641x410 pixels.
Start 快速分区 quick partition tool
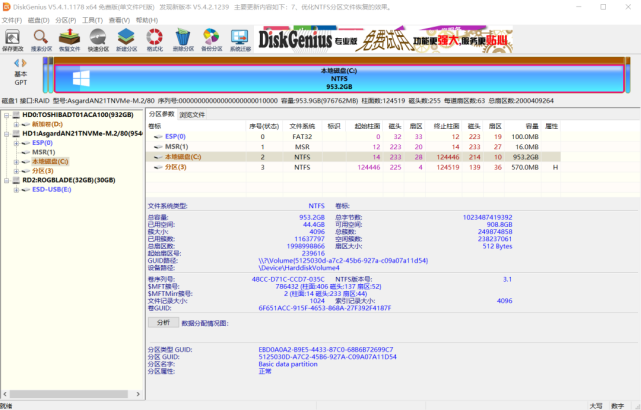point(98,40)
